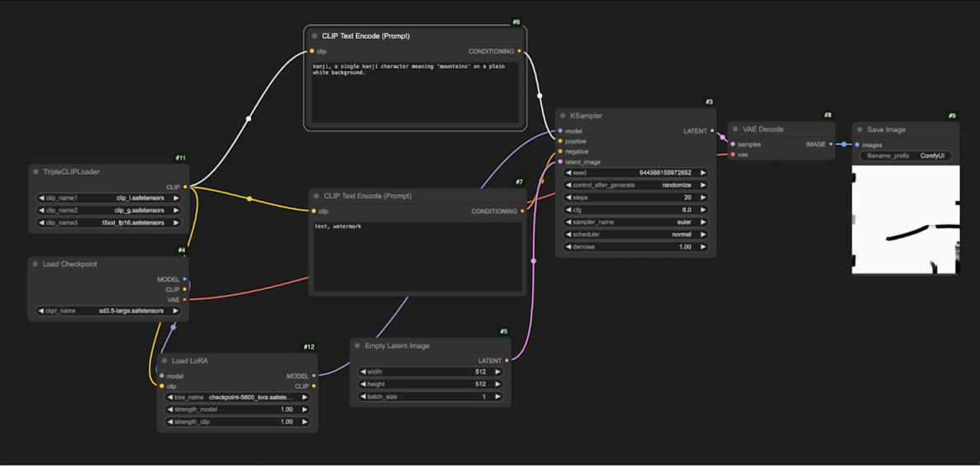Toggle collapse of the Load Checkpoint node

36,264
